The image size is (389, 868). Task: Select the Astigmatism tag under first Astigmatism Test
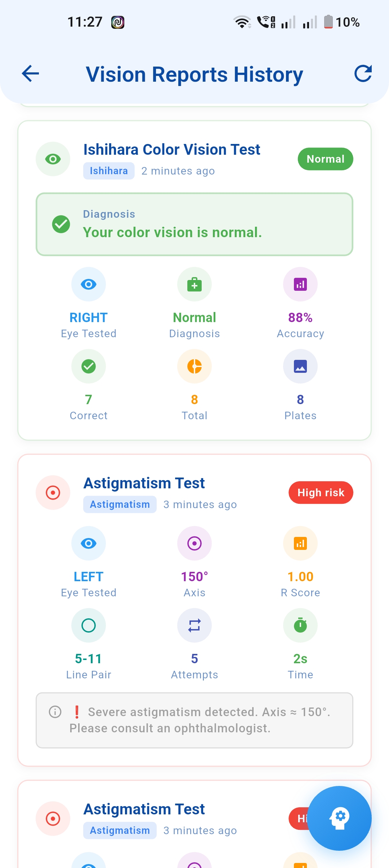click(x=120, y=505)
